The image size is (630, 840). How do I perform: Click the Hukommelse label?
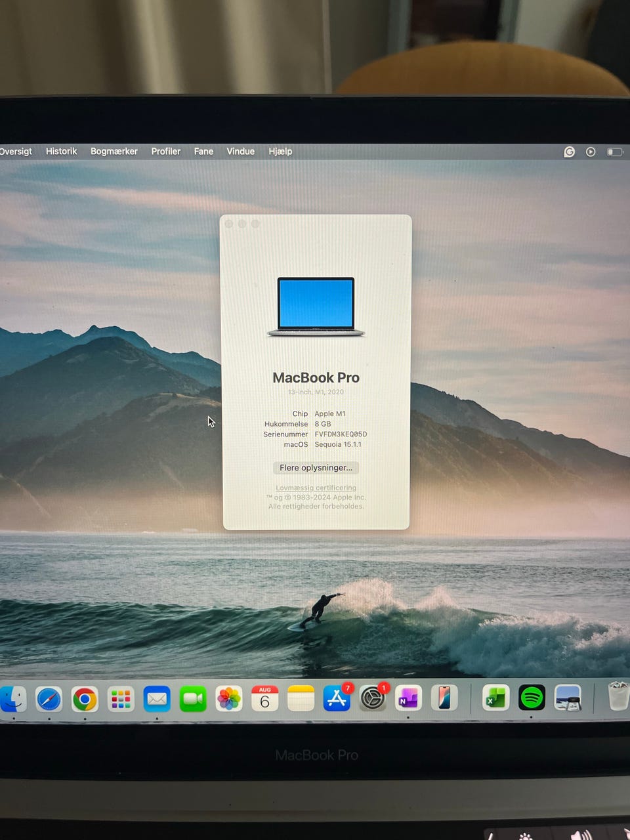286,424
